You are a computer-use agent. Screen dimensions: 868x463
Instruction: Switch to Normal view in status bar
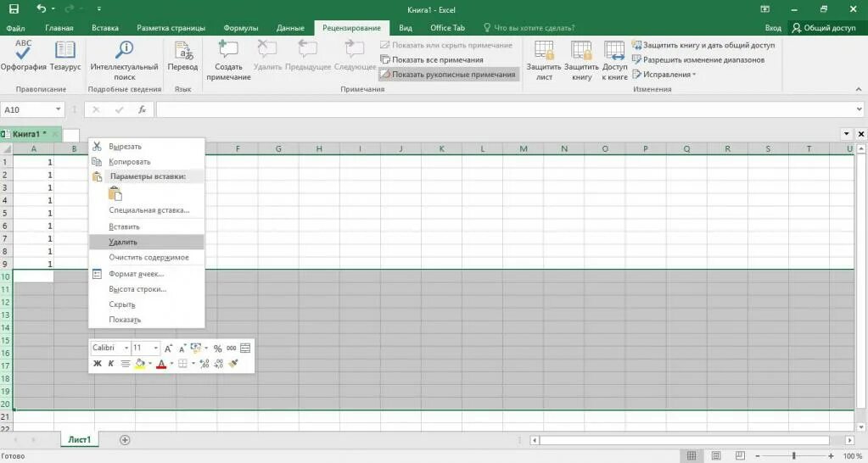(x=692, y=456)
